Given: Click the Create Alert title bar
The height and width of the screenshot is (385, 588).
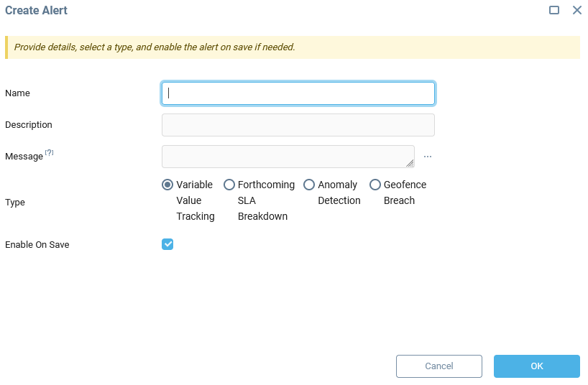Looking at the screenshot, I should (x=216, y=11).
